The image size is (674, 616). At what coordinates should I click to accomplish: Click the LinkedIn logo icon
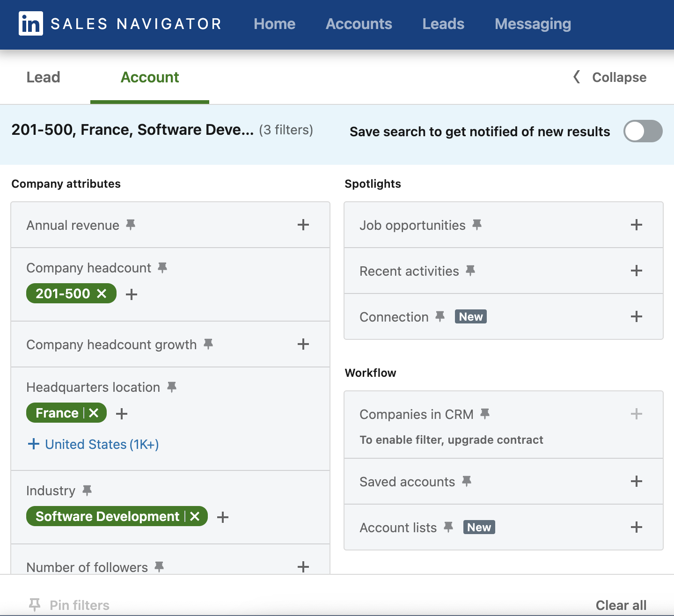31,23
